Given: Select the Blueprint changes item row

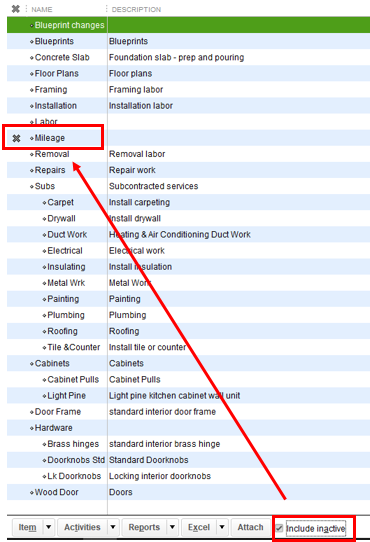Looking at the screenshot, I should pos(188,25).
